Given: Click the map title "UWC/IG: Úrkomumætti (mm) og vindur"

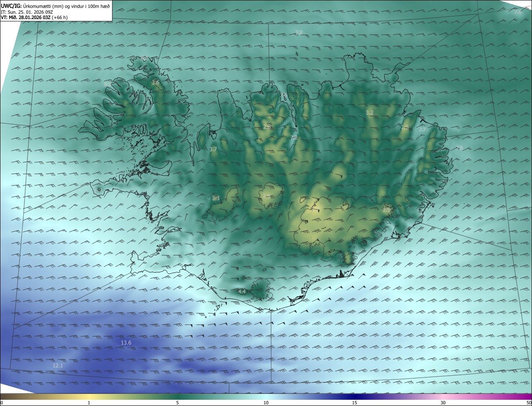Looking at the screenshot, I should (55, 6).
